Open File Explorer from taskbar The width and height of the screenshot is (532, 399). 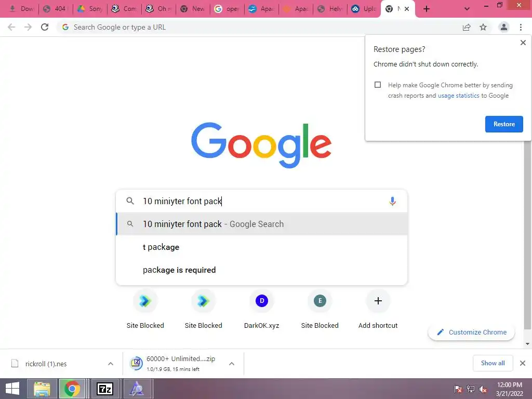pyautogui.click(x=42, y=389)
